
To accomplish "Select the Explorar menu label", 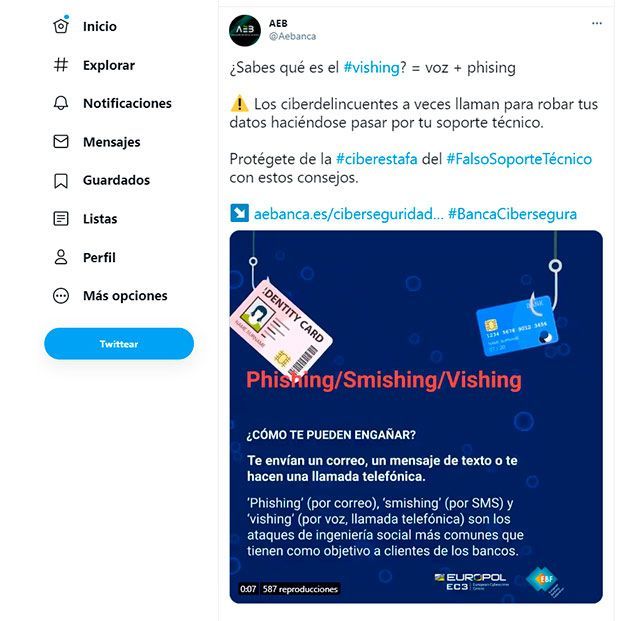I will click(109, 65).
